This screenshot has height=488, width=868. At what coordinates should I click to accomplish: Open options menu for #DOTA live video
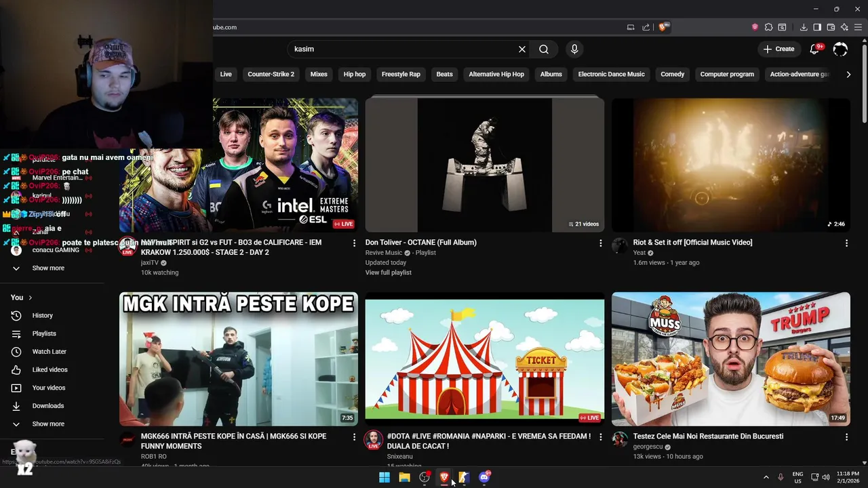coord(600,437)
